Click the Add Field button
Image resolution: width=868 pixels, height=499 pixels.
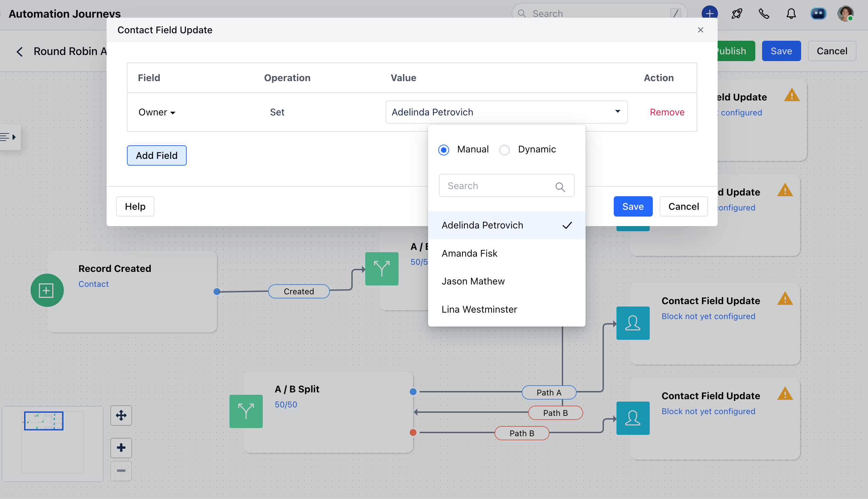156,155
